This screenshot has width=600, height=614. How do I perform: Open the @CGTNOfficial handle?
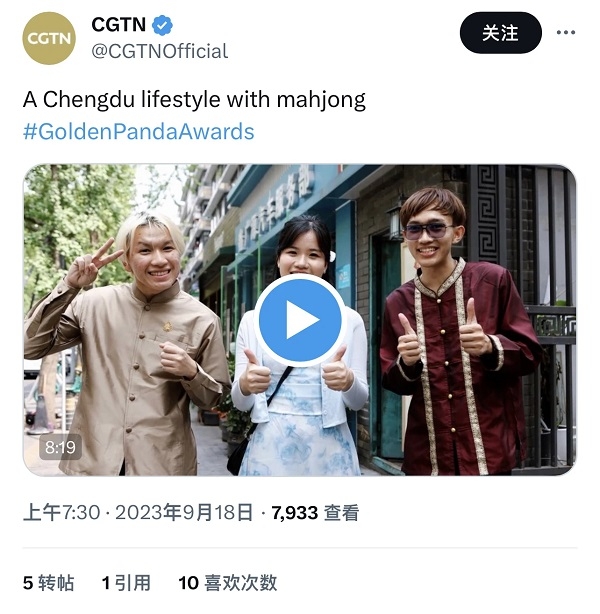(159, 51)
